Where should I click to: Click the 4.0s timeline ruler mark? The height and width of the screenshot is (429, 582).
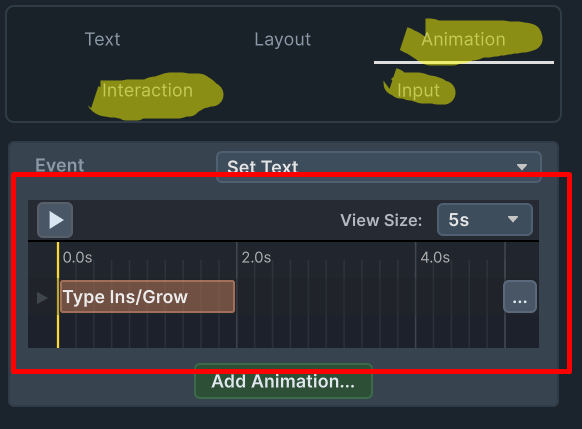pos(435,257)
